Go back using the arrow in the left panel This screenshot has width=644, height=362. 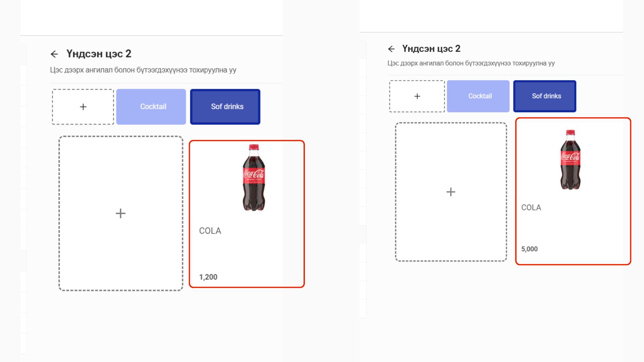pos(54,54)
